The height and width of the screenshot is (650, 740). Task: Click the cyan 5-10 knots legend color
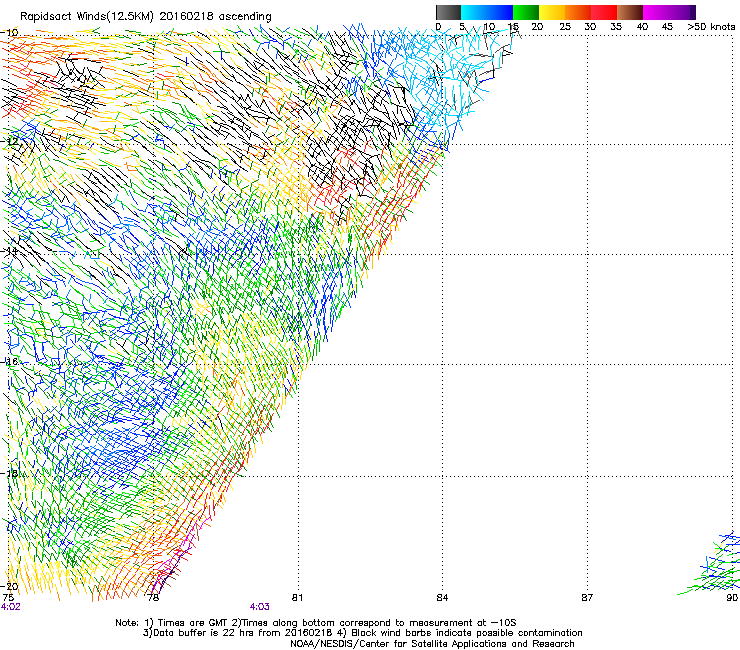tap(474, 12)
